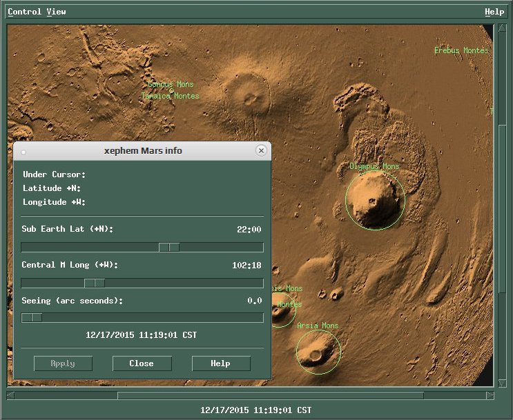The image size is (513, 420).
Task: Open the View menu
Action: (56, 12)
